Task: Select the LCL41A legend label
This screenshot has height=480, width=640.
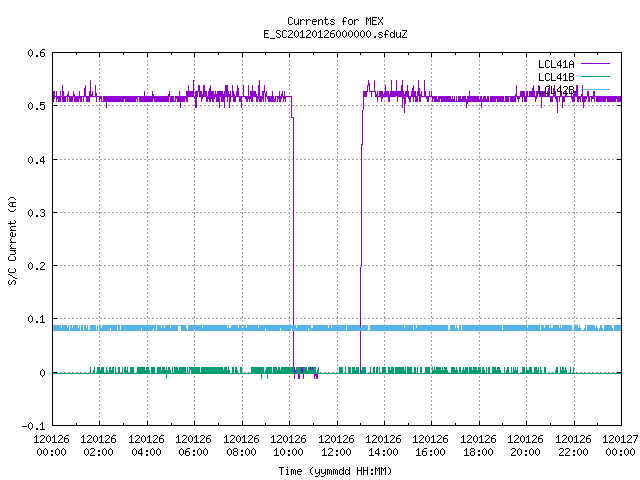Action: click(x=556, y=64)
